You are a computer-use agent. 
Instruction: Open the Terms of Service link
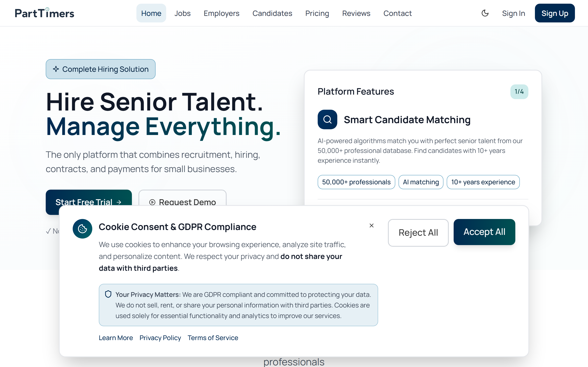click(213, 338)
